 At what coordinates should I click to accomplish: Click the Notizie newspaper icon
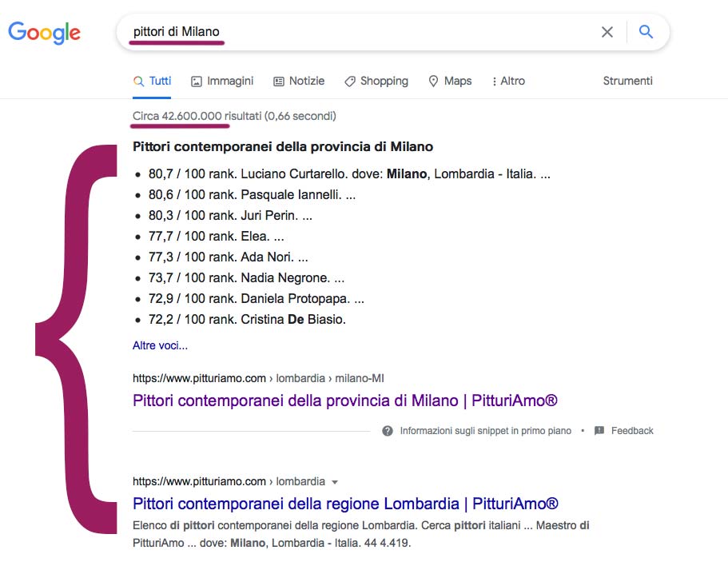point(279,82)
